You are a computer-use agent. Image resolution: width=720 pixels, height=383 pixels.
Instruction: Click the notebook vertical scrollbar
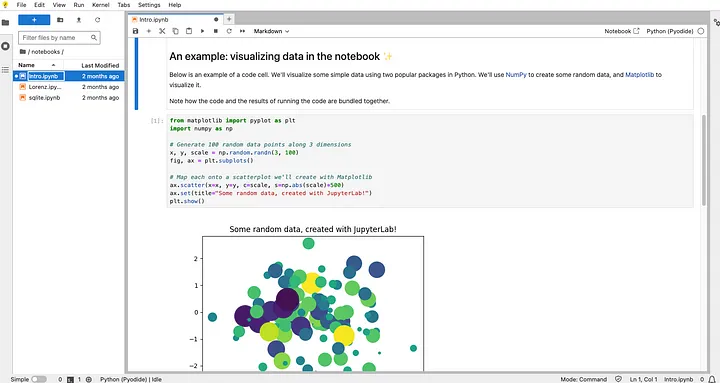(704, 160)
